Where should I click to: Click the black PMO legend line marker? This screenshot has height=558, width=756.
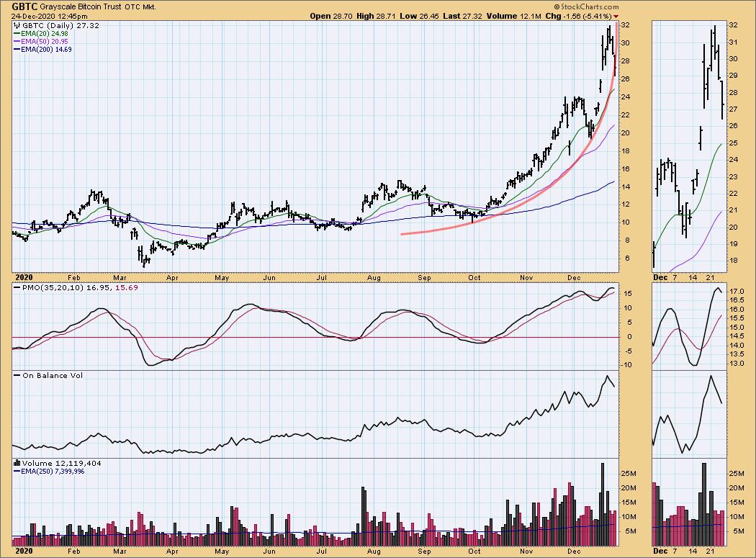[x=17, y=287]
